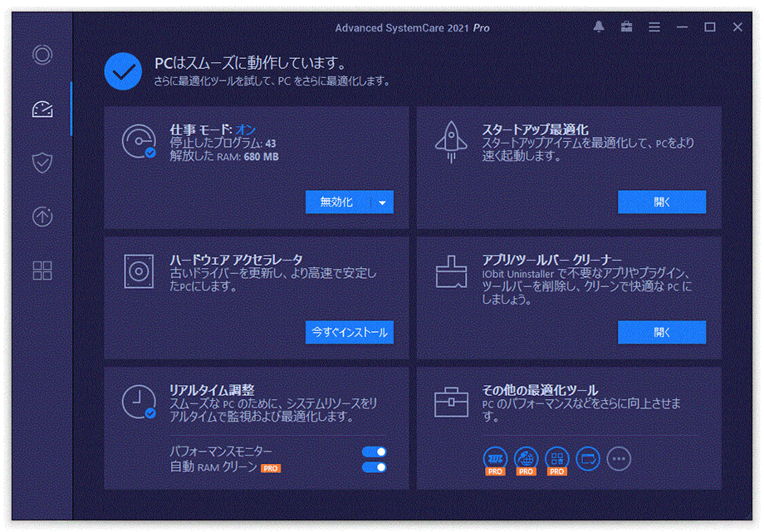This screenshot has height=532, width=764.
Task: Click the アプリ/ツールバー クリーナー brush icon
Action: click(x=451, y=271)
